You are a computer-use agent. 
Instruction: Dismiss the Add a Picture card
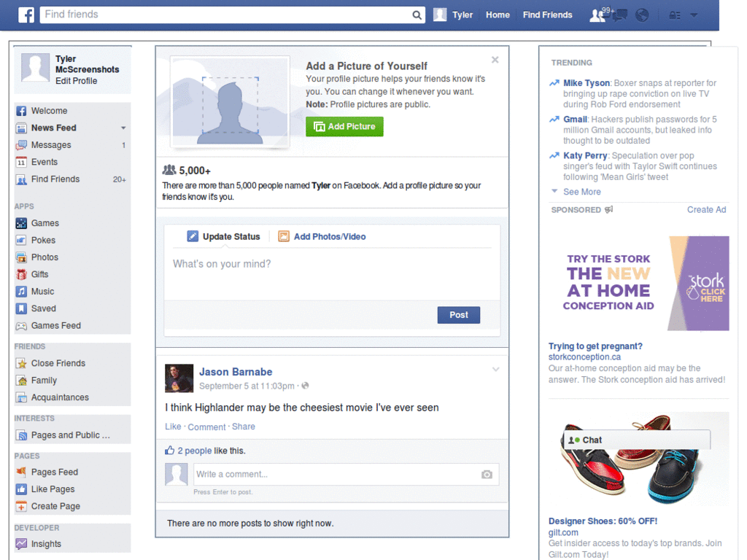point(495,60)
